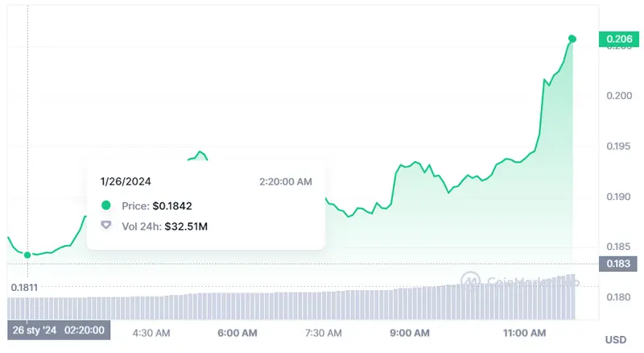Click the green Price dot in the tooltip

pos(106,206)
